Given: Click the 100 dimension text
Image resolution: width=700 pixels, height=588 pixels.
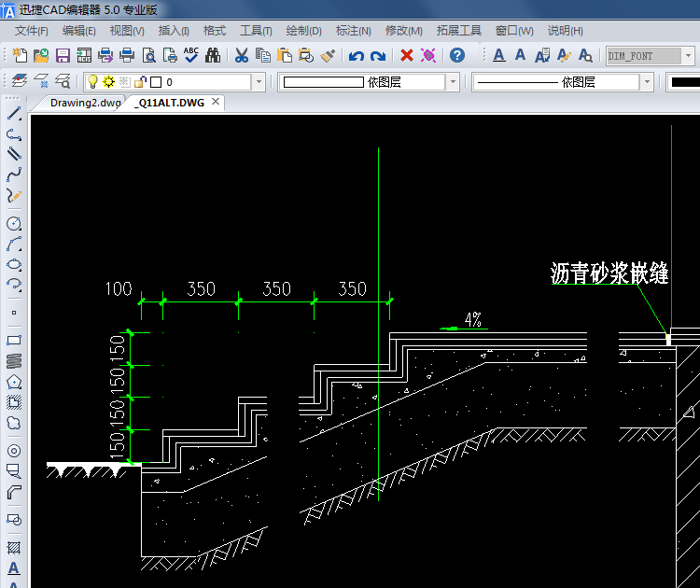Looking at the screenshot, I should (x=119, y=288).
